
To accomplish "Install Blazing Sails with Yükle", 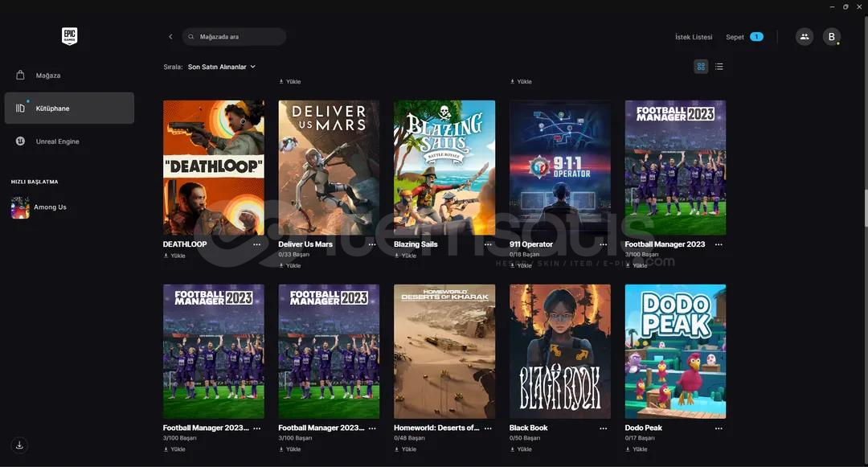I will (406, 256).
